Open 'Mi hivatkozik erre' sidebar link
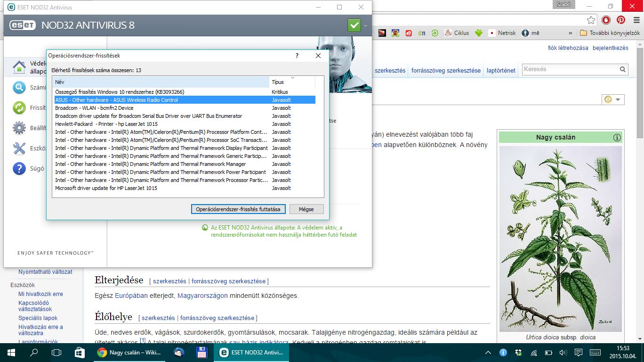The height and width of the screenshot is (362, 644). click(40, 294)
